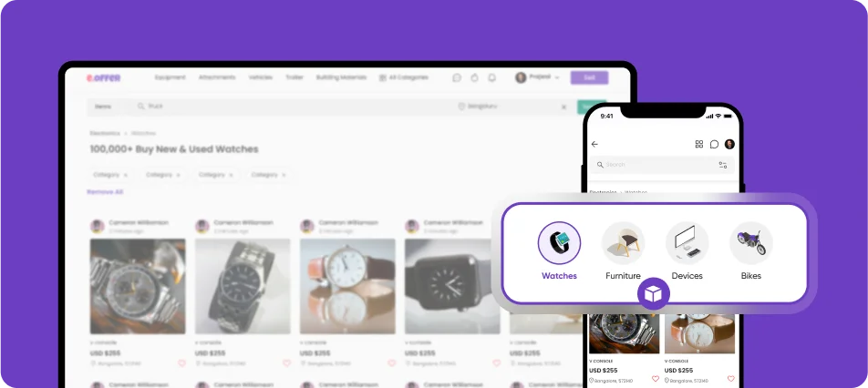
Task: Open the black smartwatch photo on desktop
Action: pyautogui.click(x=452, y=286)
